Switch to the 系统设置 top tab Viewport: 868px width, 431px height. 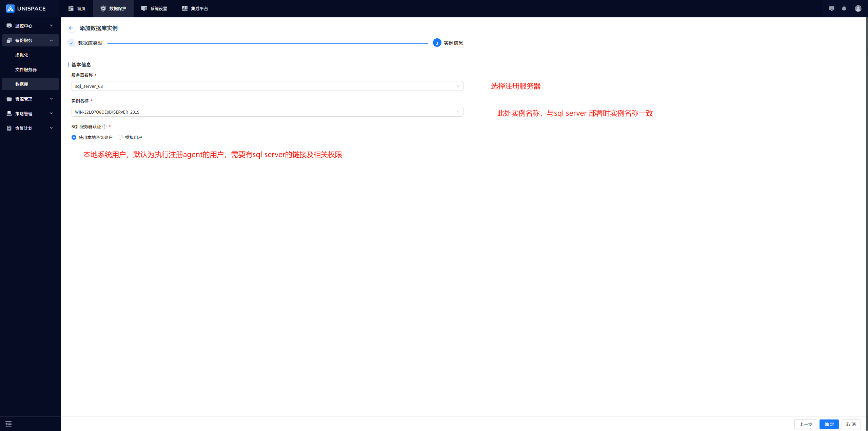coord(154,8)
